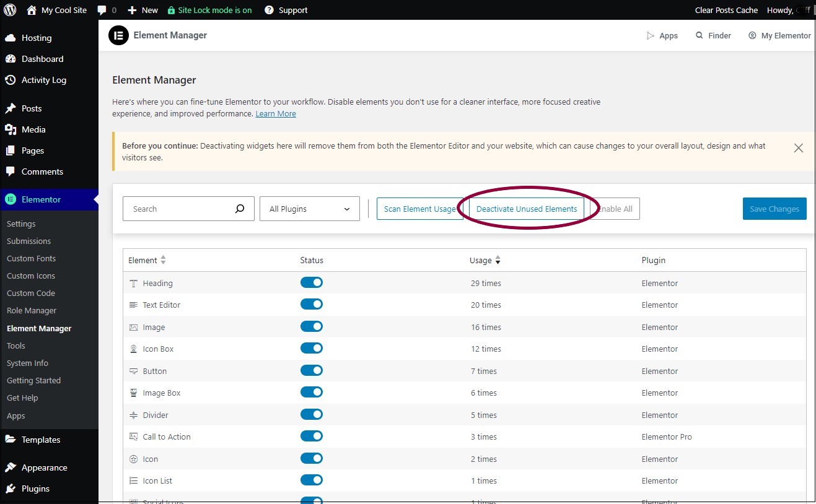
Task: Open the Learn More link
Action: tap(276, 113)
